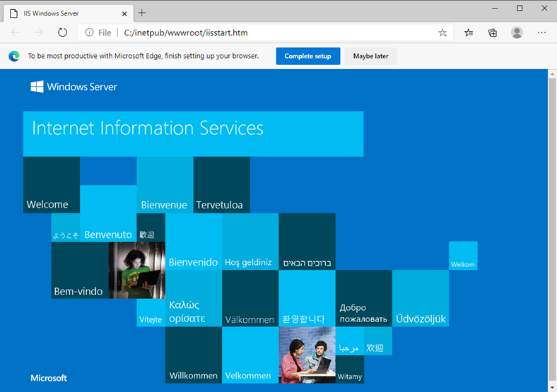Open the Favorites list icon
This screenshot has width=557, height=392.
pos(469,32)
